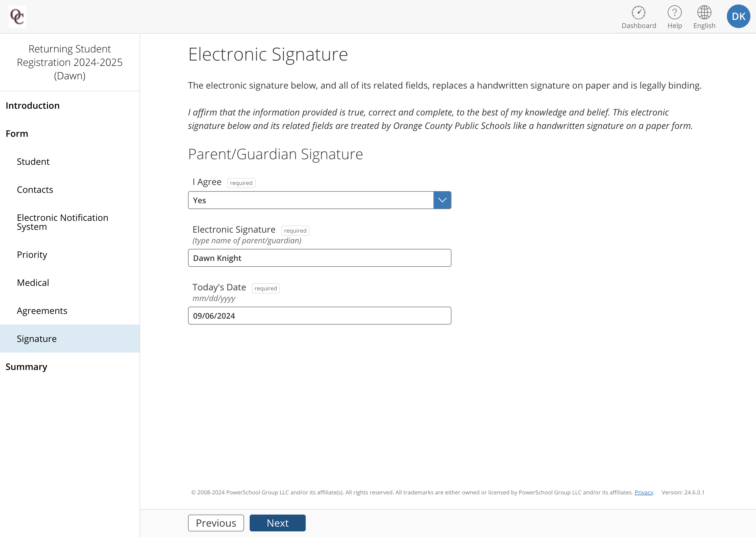Click the 'Parent/Guardian Signature' heading
The width and height of the screenshot is (756, 537).
pyautogui.click(x=275, y=154)
